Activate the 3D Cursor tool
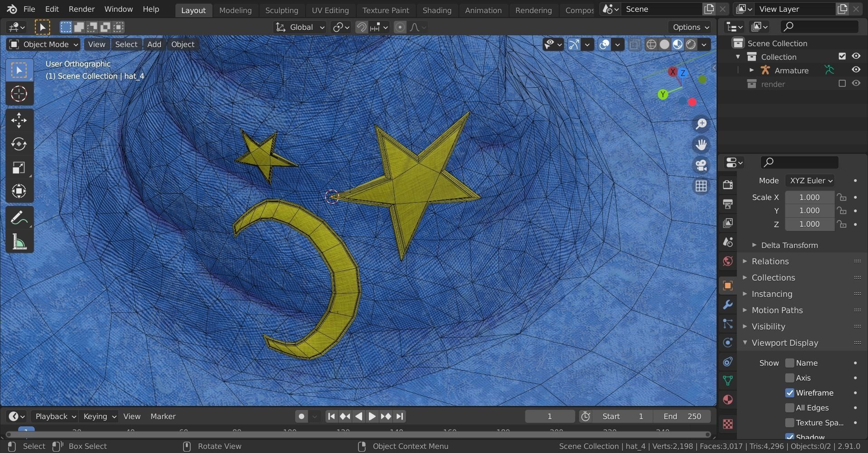 tap(19, 94)
